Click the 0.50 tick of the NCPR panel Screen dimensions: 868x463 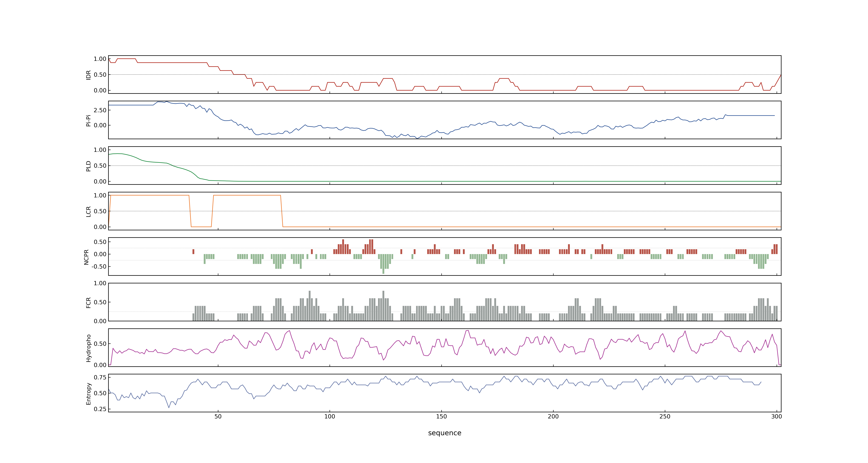(x=100, y=242)
